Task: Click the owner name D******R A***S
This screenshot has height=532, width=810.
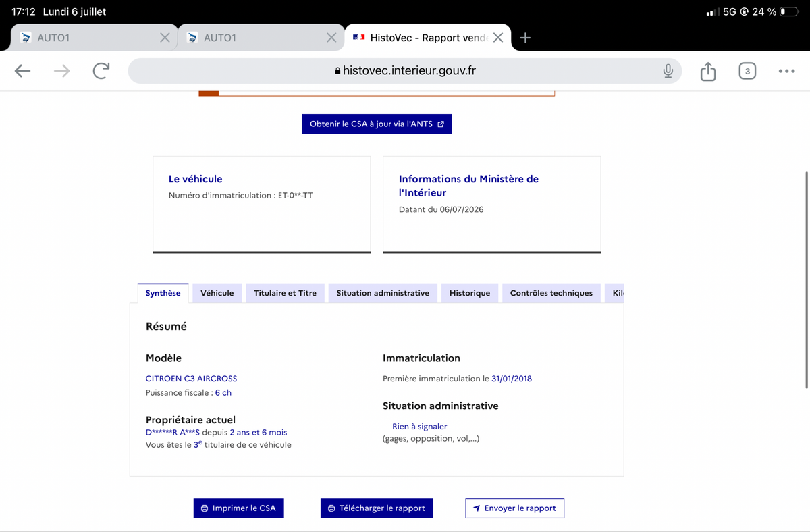Action: [173, 432]
